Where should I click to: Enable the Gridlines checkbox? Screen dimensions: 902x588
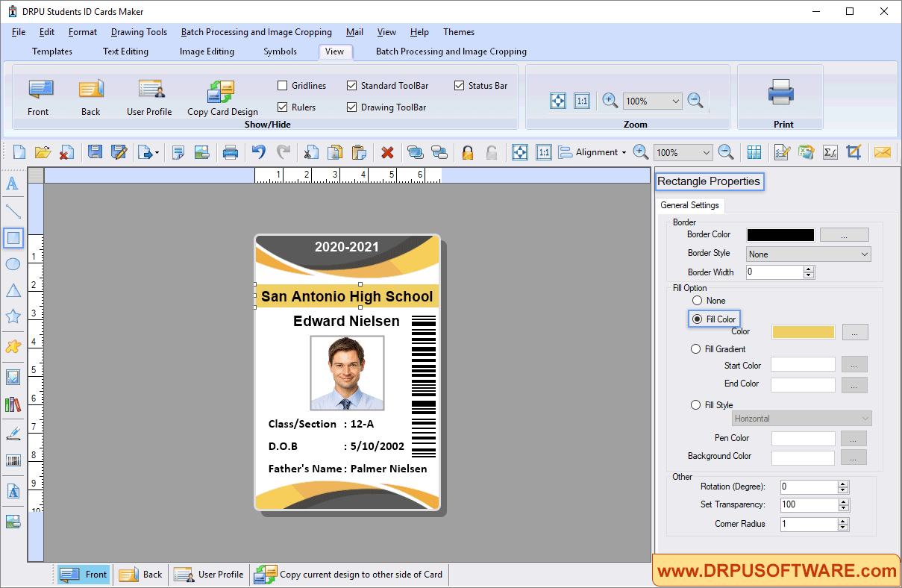pos(283,86)
